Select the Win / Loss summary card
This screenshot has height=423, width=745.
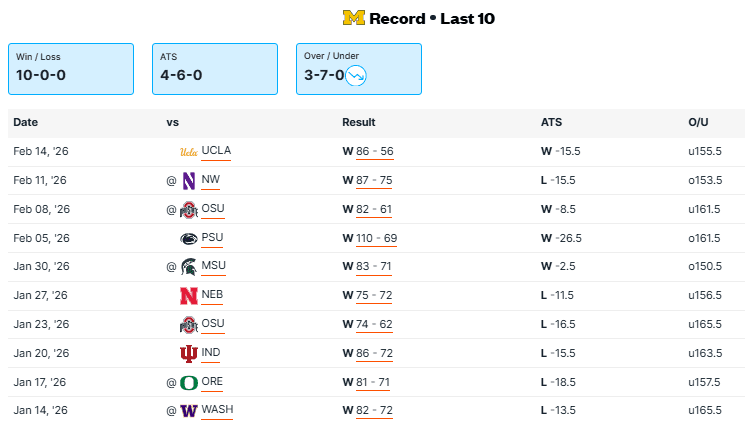(71, 69)
